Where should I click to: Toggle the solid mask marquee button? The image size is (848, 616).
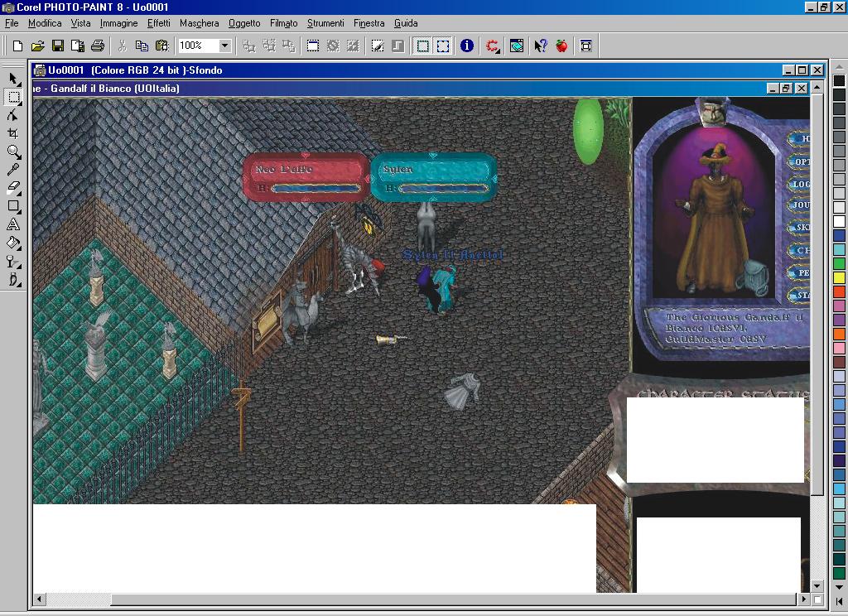click(422, 46)
